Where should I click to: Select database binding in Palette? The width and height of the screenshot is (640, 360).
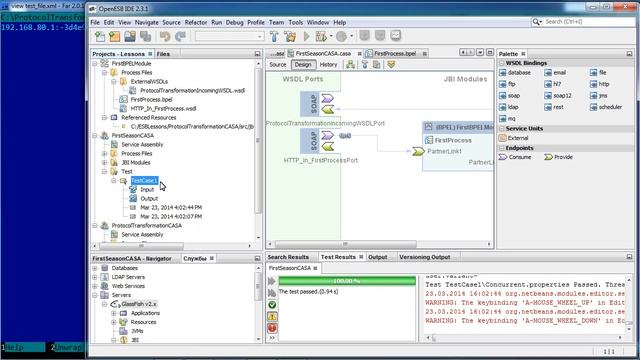515,72
